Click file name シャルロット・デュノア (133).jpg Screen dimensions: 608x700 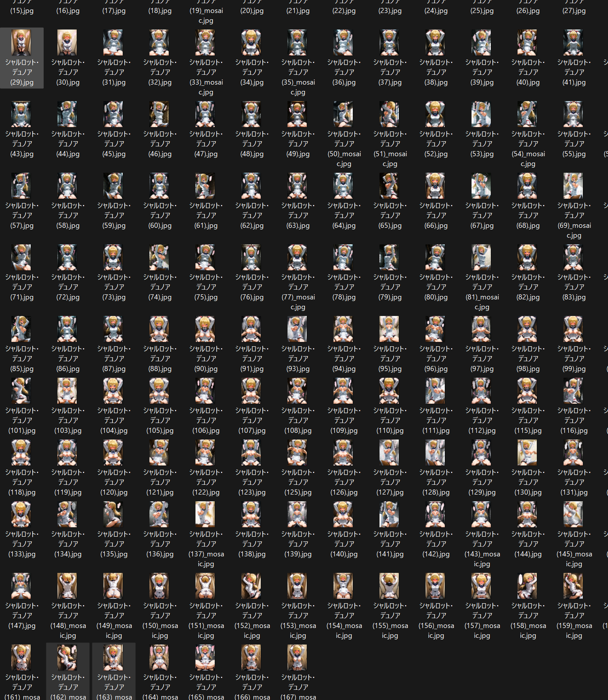(x=22, y=544)
